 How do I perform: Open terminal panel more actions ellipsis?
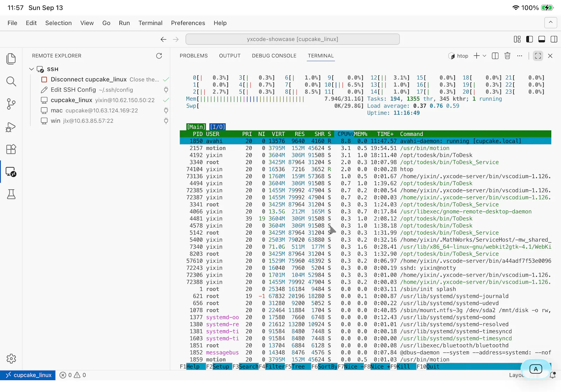pos(520,56)
